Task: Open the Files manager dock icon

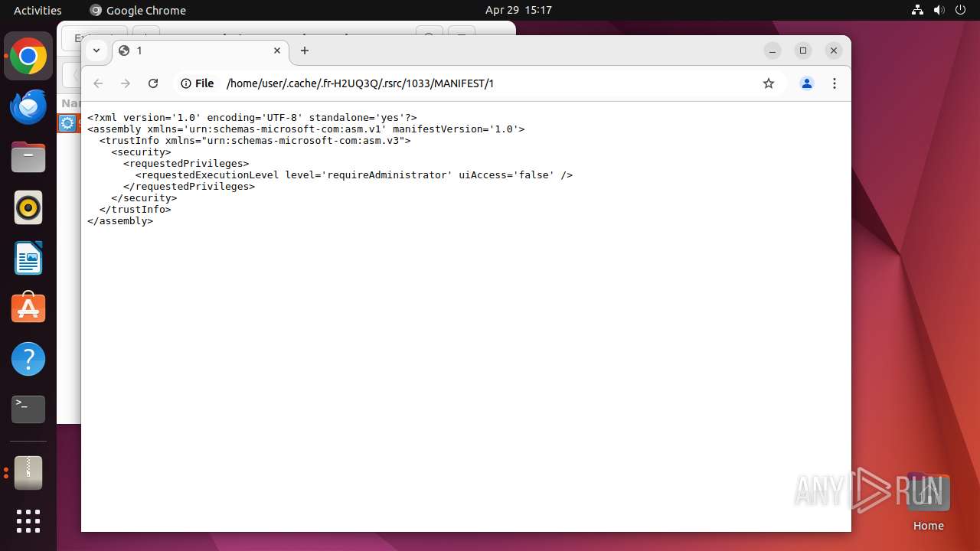Action: (28, 158)
